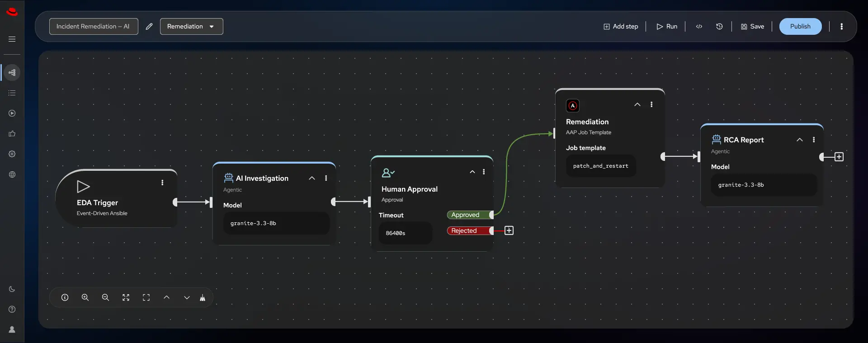Open the user profile icon

(x=12, y=329)
